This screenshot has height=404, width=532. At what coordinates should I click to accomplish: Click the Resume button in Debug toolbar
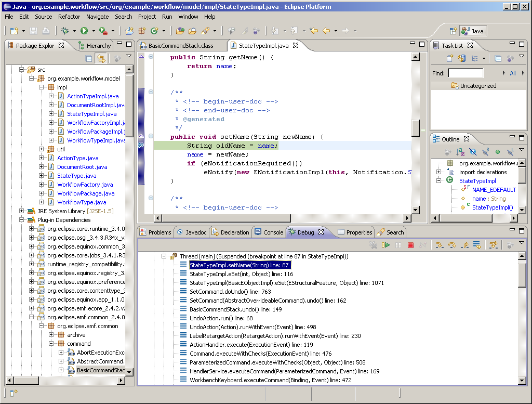[386, 245]
